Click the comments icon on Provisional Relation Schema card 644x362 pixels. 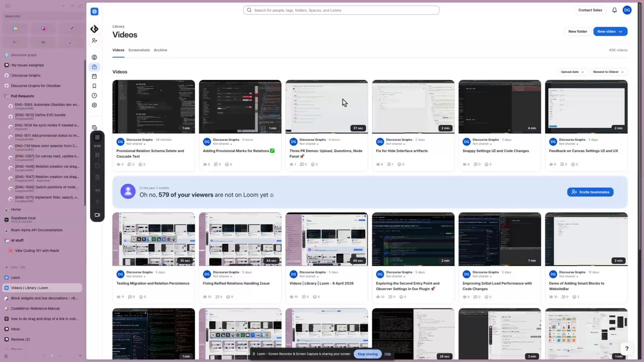(x=130, y=164)
